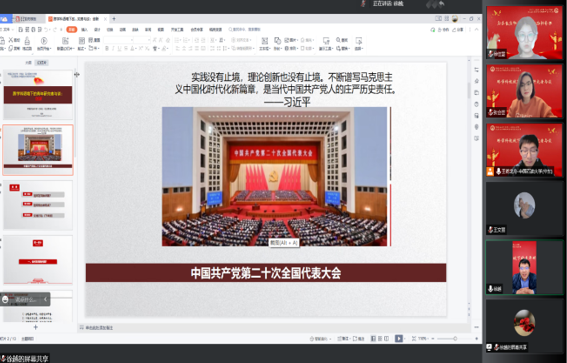
Task: Click the Cut scissors icon
Action: coord(11,40)
